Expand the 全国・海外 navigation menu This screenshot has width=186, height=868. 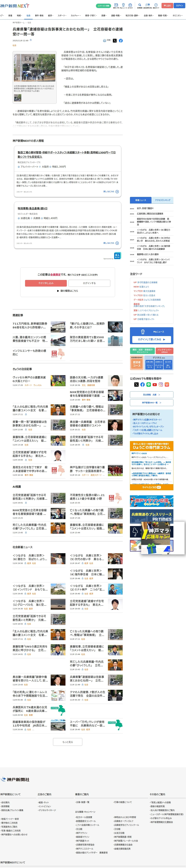pos(148,15)
